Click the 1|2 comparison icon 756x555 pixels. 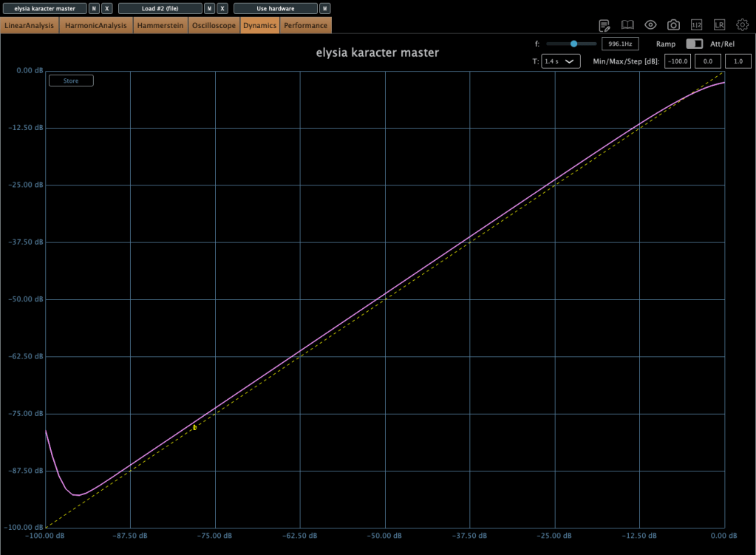tap(696, 25)
